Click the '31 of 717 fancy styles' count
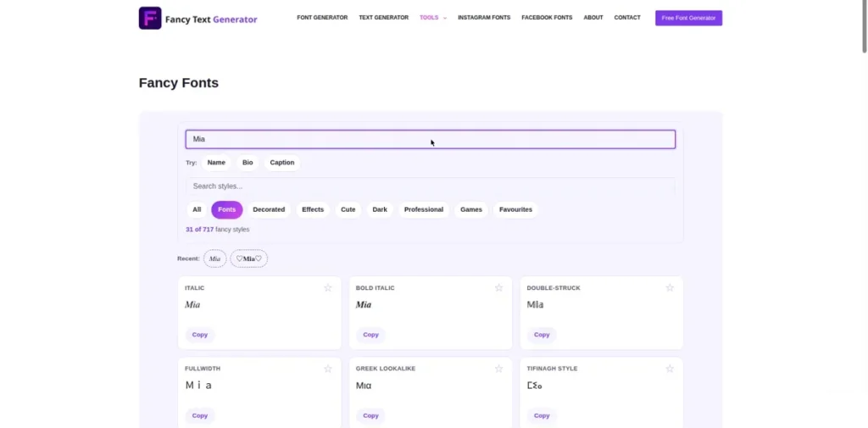868x428 pixels. tap(218, 229)
